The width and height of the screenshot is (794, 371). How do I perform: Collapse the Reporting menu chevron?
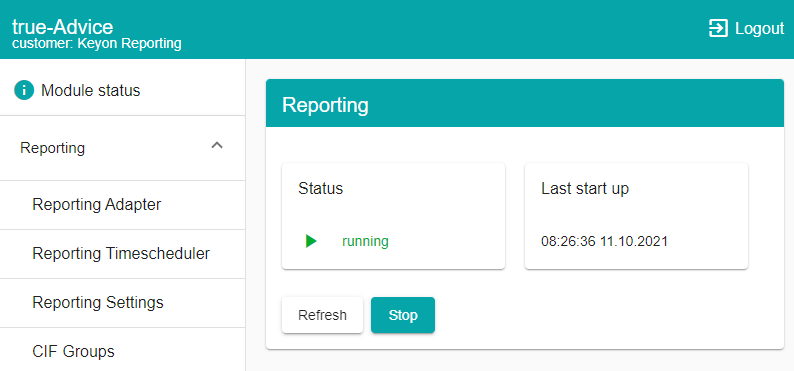tap(217, 145)
